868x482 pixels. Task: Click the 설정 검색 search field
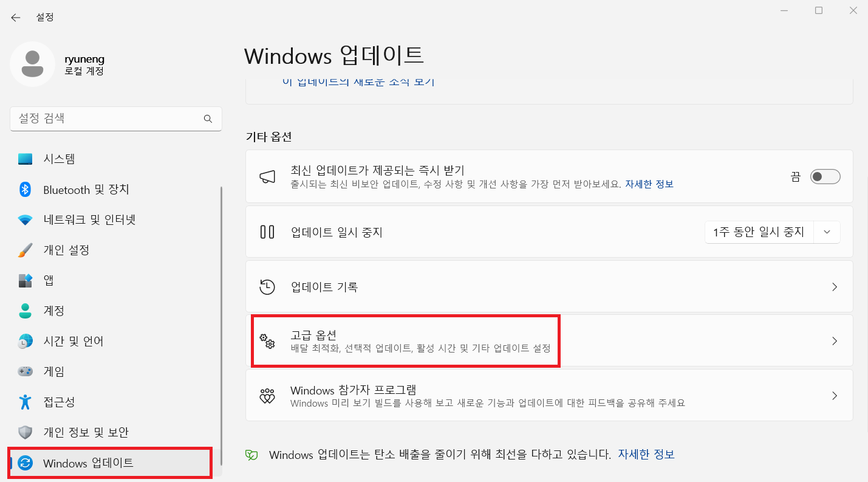coord(116,119)
